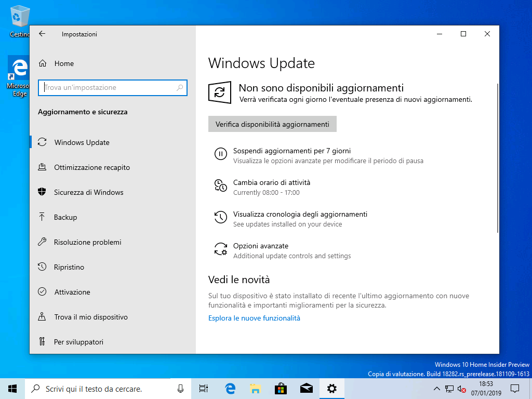Screen dimensions: 532x399
Task: Click the Attivazione checkmark icon
Action: (x=42, y=292)
